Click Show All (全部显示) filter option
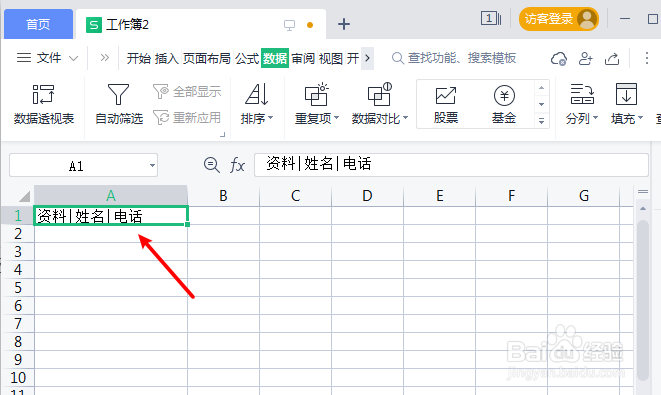661x395 pixels. coord(187,91)
